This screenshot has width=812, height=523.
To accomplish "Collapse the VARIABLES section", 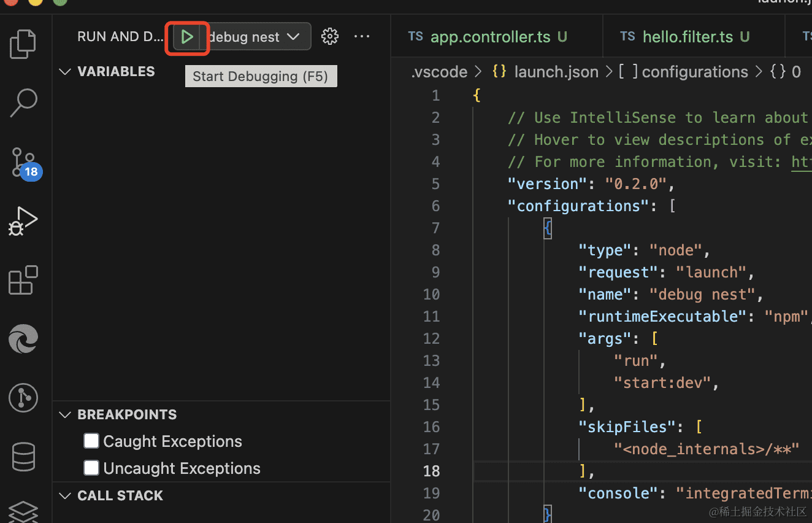I will tap(65, 72).
